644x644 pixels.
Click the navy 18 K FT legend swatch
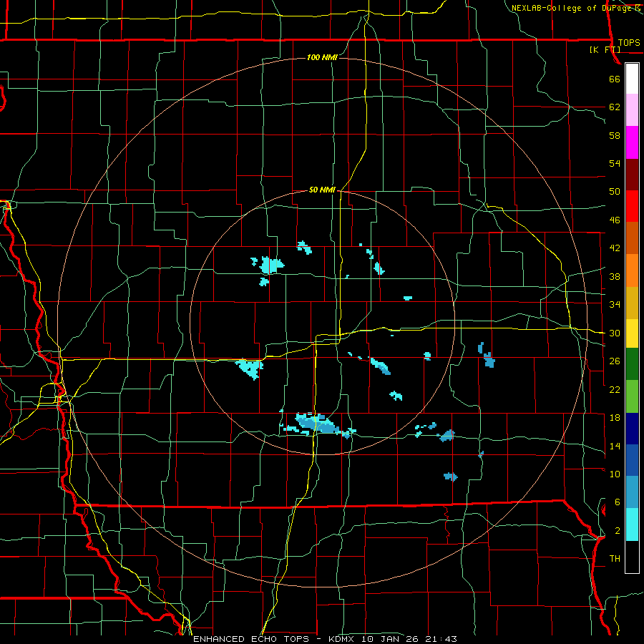[x=632, y=429]
